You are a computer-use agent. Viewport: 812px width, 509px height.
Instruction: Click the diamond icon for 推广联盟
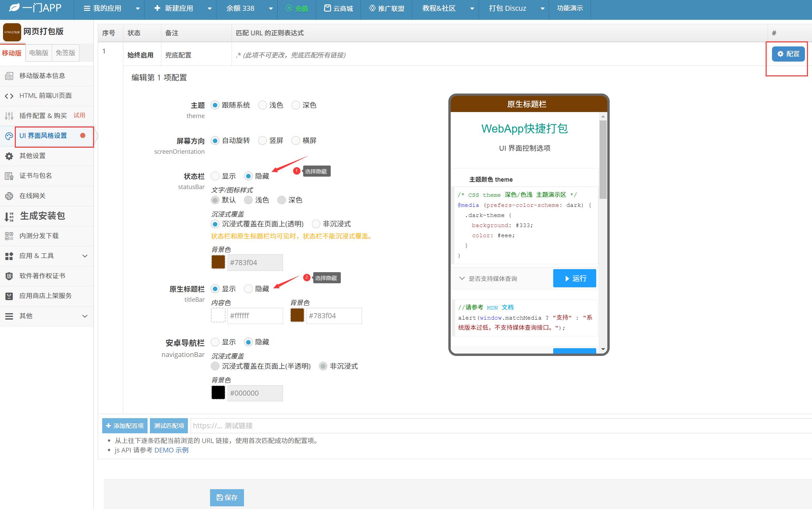pyautogui.click(x=372, y=8)
